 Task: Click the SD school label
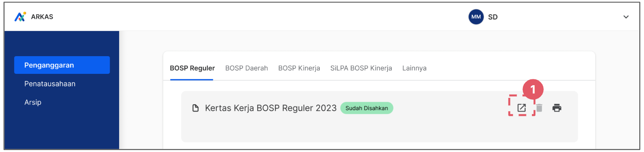(x=493, y=17)
